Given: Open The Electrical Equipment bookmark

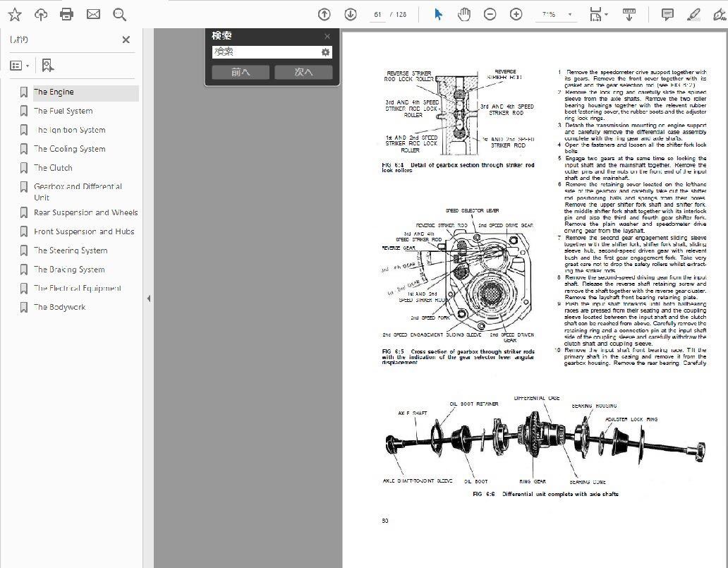Looking at the screenshot, I should (x=78, y=289).
